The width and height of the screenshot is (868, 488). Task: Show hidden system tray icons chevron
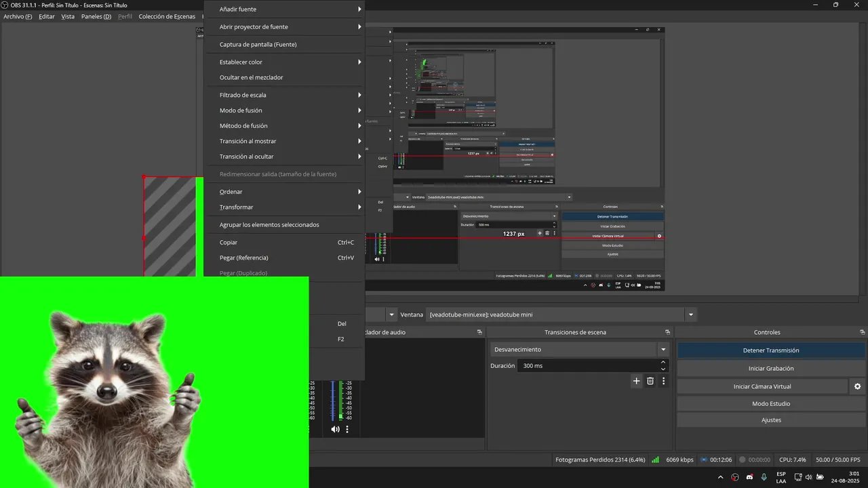(x=721, y=477)
